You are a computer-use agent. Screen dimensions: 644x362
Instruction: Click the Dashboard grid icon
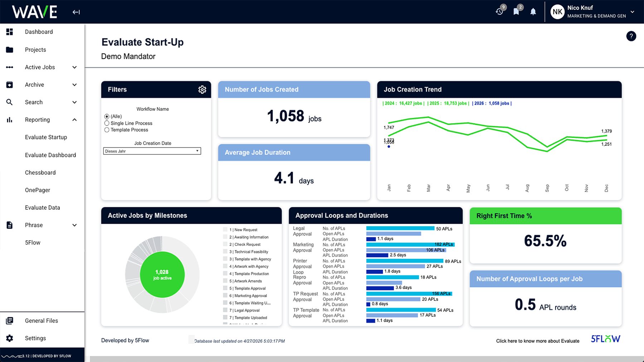10,32
